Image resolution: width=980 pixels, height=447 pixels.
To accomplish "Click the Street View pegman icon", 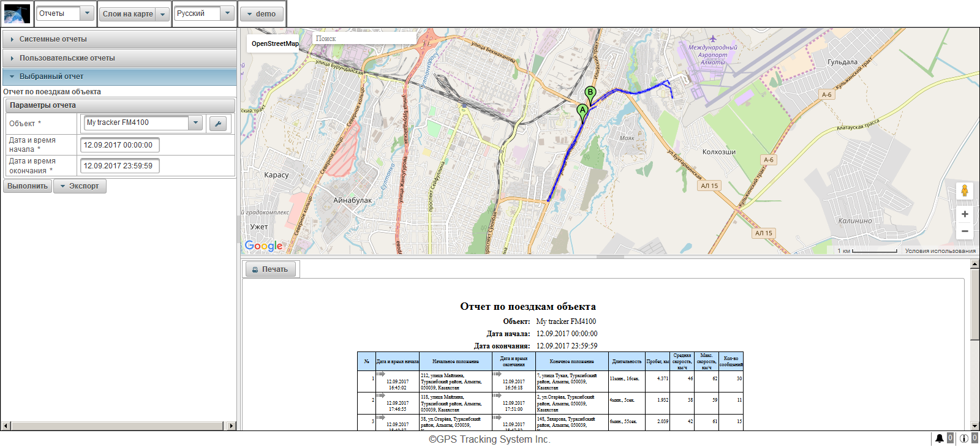I will [x=964, y=190].
